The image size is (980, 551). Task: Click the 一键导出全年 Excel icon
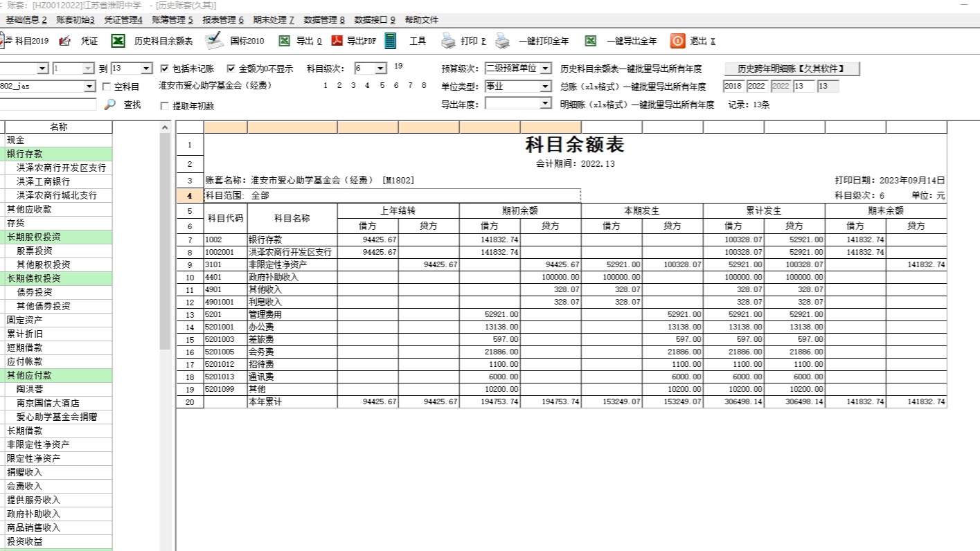pos(590,42)
